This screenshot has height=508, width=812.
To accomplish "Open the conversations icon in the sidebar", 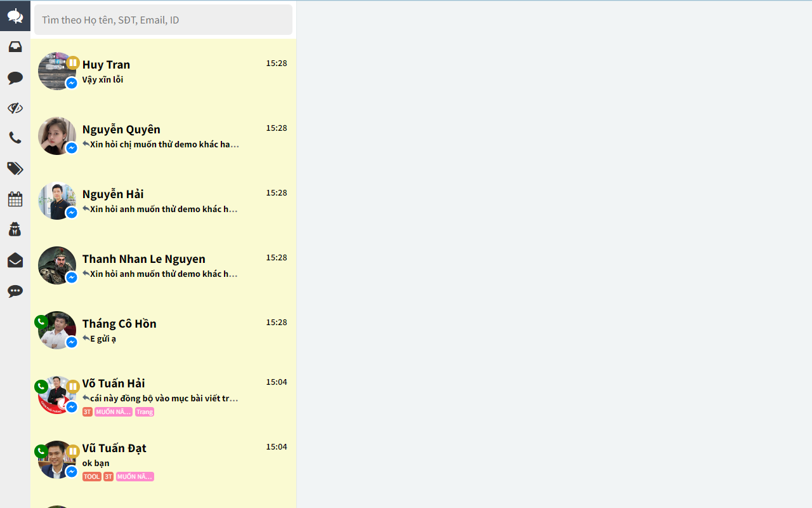I will coord(15,16).
